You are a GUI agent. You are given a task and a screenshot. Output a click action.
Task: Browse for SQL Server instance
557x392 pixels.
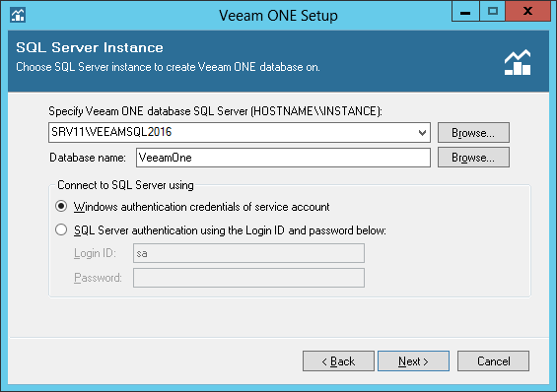point(473,133)
